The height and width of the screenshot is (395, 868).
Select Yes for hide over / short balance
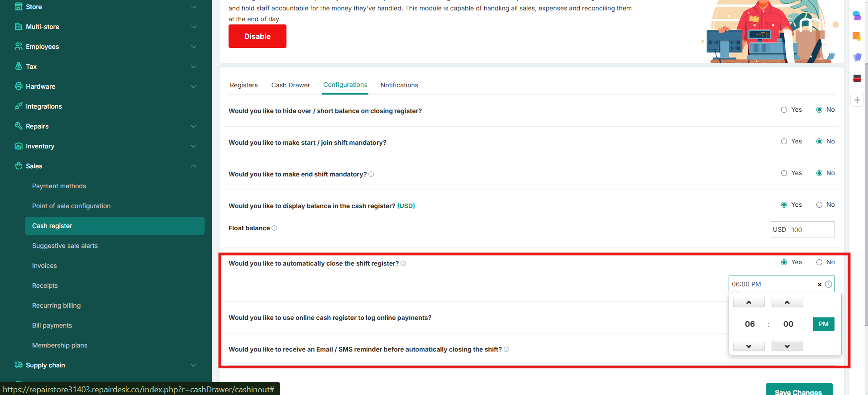[784, 110]
